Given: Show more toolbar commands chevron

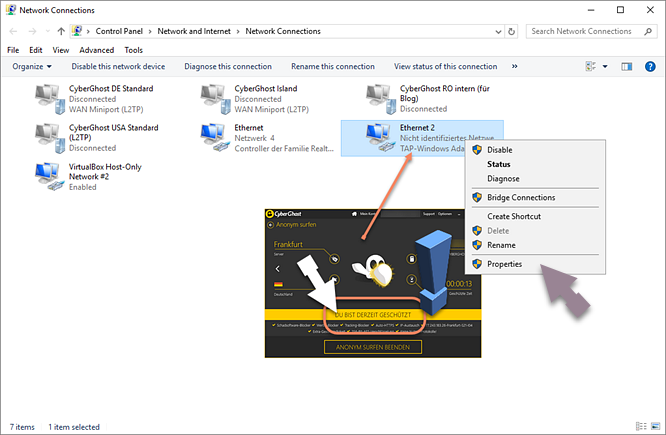Looking at the screenshot, I should click(514, 66).
